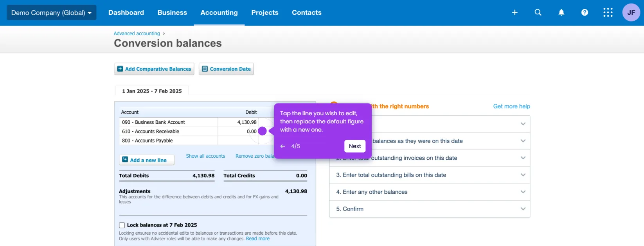The width and height of the screenshot is (644, 246).
Task: Go back with the tooltip's left arrow
Action: pos(283,146)
